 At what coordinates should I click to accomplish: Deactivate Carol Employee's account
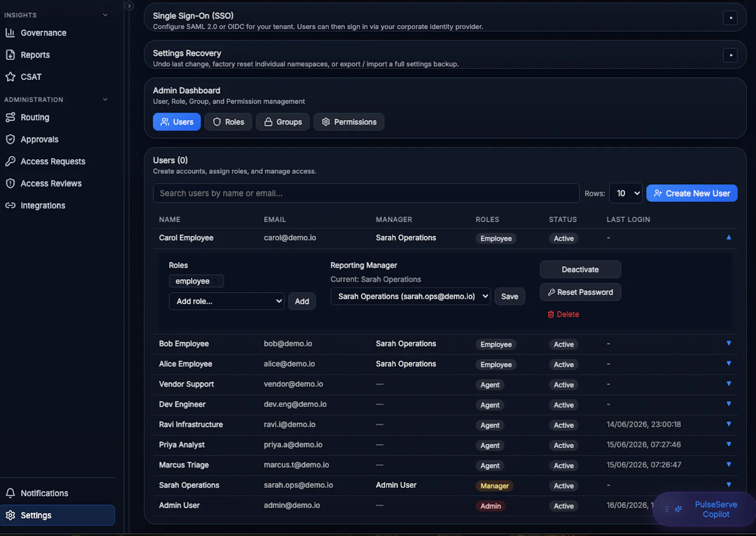pyautogui.click(x=580, y=269)
